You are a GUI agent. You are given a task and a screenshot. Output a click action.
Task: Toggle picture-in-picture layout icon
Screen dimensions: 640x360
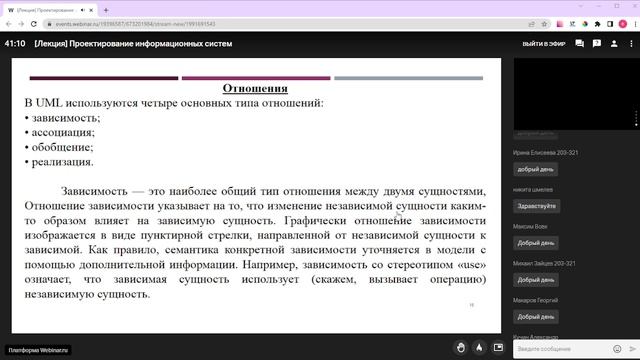click(498, 347)
